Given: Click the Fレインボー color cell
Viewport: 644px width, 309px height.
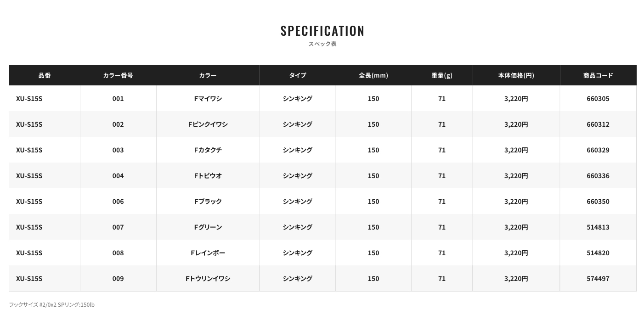Looking at the screenshot, I should pos(208,253).
